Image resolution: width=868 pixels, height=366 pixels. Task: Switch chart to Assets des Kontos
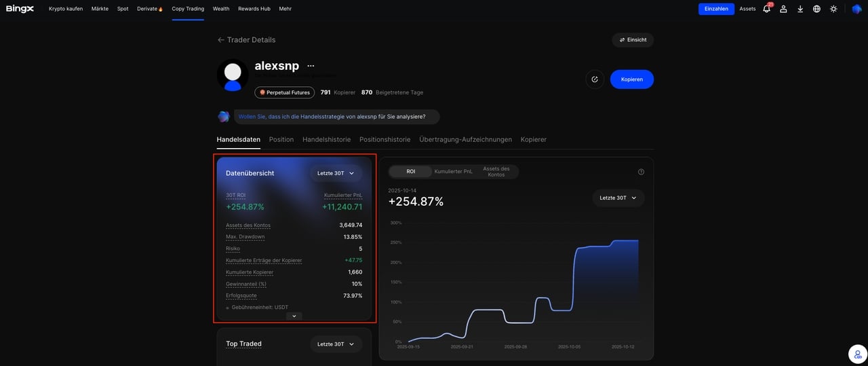tap(496, 172)
